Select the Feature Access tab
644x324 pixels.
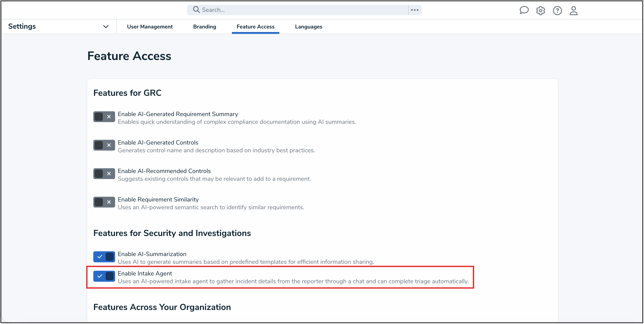255,27
